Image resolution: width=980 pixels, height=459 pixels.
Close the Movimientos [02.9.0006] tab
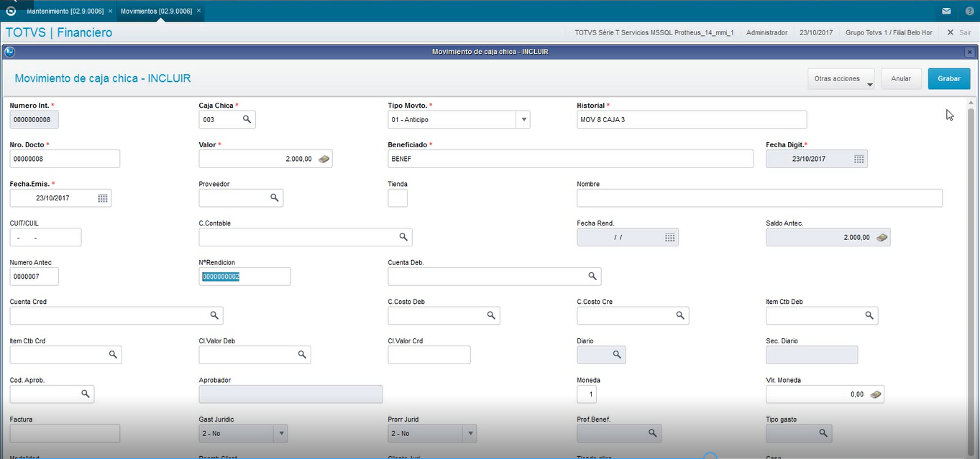pyautogui.click(x=198, y=11)
